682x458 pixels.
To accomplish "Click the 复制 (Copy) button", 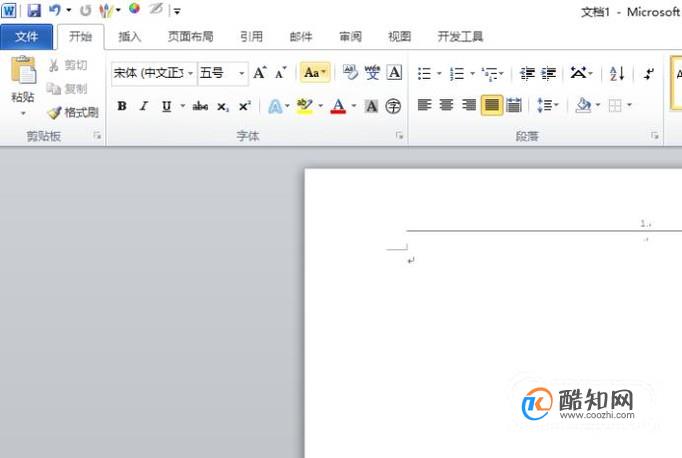I will click(x=67, y=89).
